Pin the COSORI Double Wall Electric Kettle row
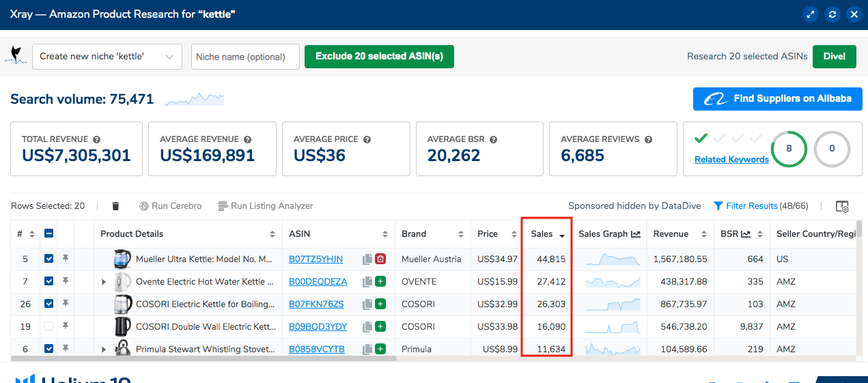Image resolution: width=868 pixels, height=383 pixels. click(x=66, y=327)
